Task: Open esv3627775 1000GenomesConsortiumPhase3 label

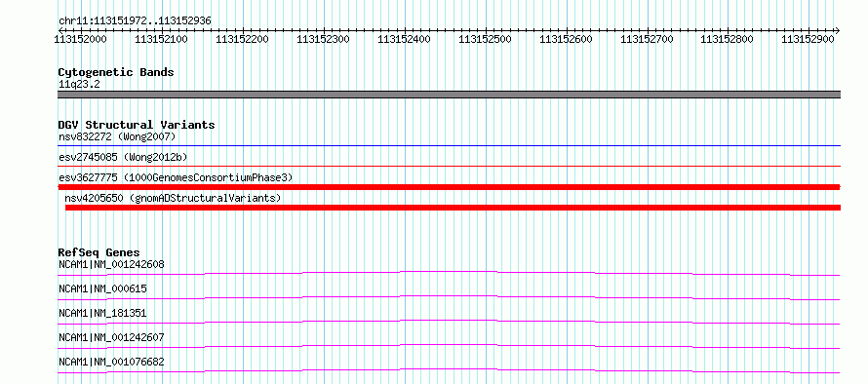Action: pyautogui.click(x=176, y=177)
